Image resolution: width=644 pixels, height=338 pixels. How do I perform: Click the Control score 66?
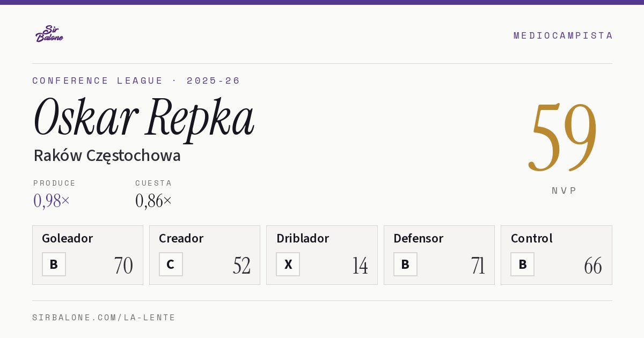point(593,266)
